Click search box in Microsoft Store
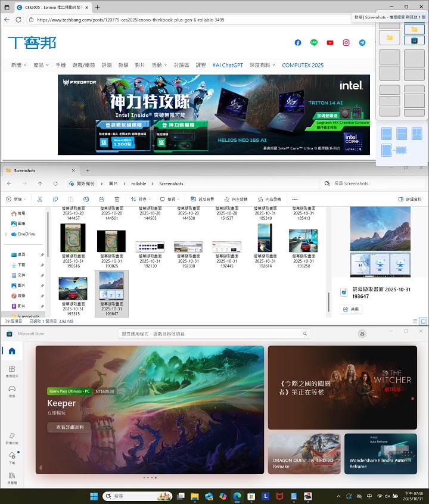Viewport: 429px width, 504px height. pos(214,334)
